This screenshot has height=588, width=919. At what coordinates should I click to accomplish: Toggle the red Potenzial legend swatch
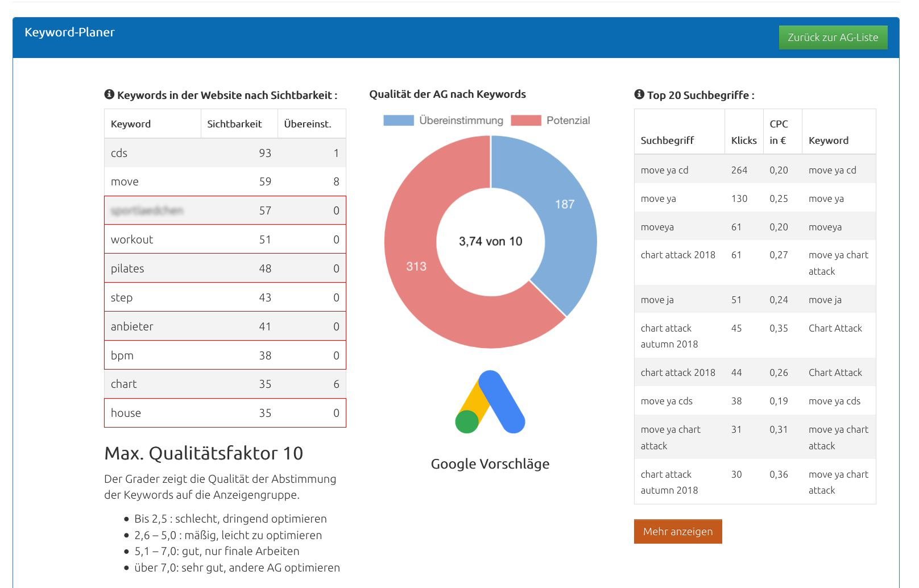pyautogui.click(x=525, y=121)
